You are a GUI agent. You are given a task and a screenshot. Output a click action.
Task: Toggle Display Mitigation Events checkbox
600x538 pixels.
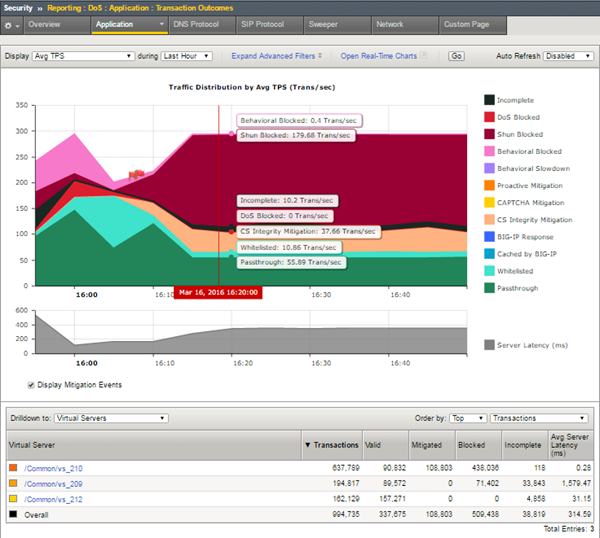[31, 384]
